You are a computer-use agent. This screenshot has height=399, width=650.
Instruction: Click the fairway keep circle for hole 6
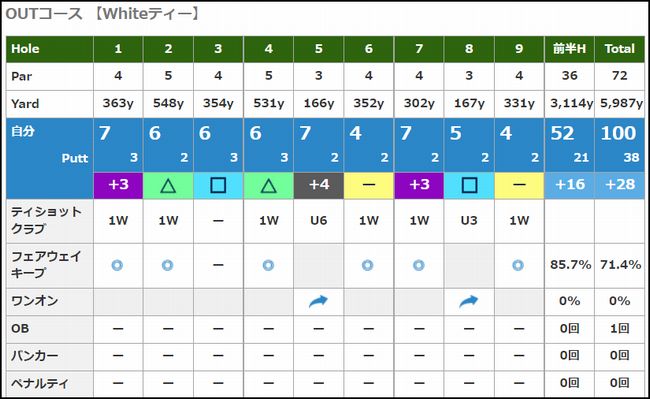(x=367, y=265)
